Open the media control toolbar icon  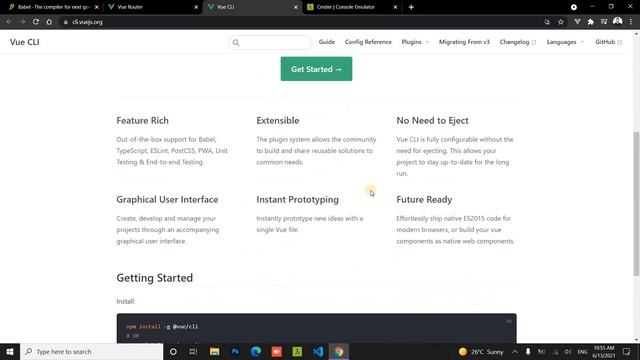pyautogui.click(x=604, y=22)
